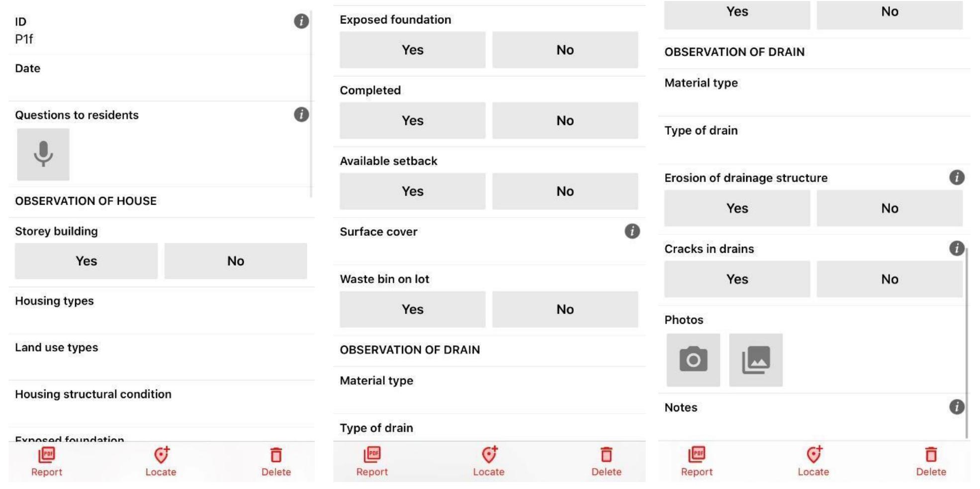Open the camera icon under Photos

pyautogui.click(x=693, y=359)
